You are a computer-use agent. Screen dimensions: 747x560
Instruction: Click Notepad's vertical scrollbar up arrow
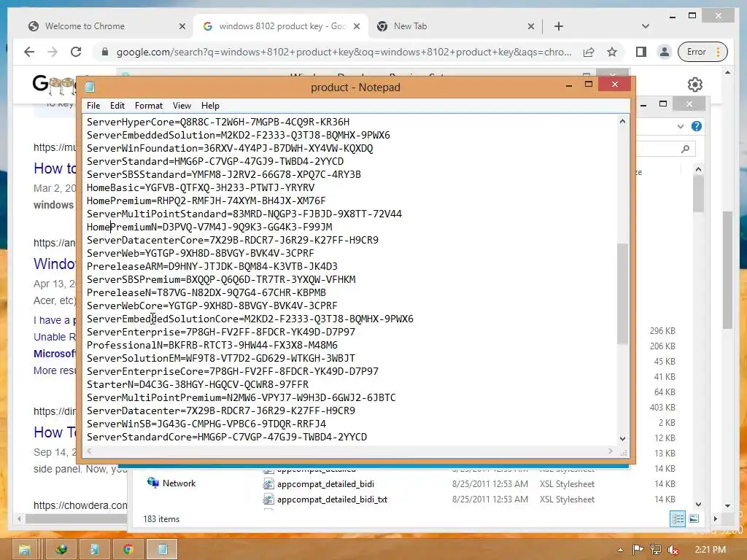[622, 122]
